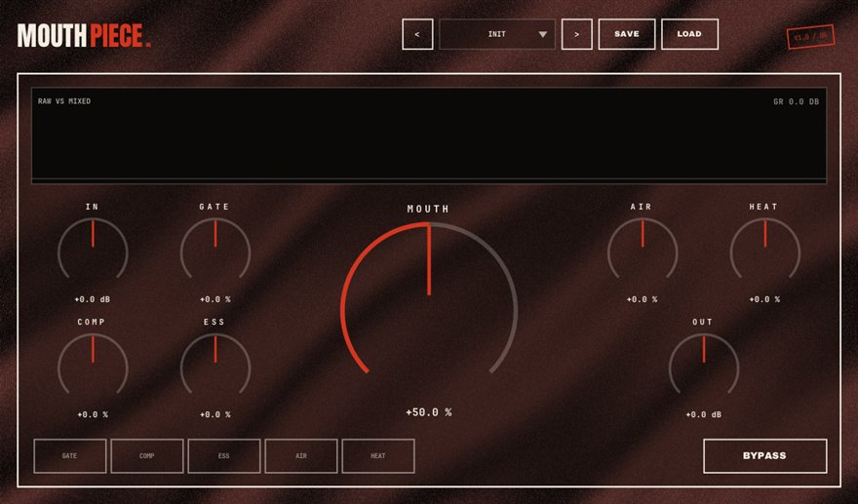Click the MouthPiece logo
This screenshot has width=858, height=504.
tap(84, 35)
